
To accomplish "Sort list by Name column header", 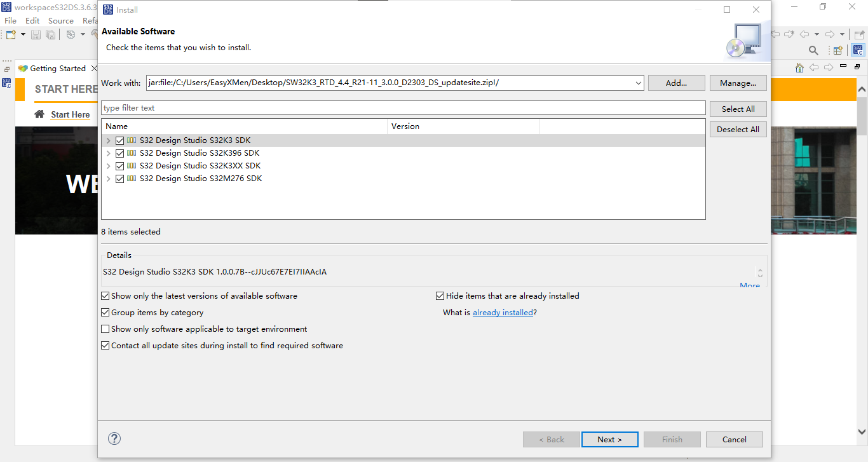I will point(245,126).
